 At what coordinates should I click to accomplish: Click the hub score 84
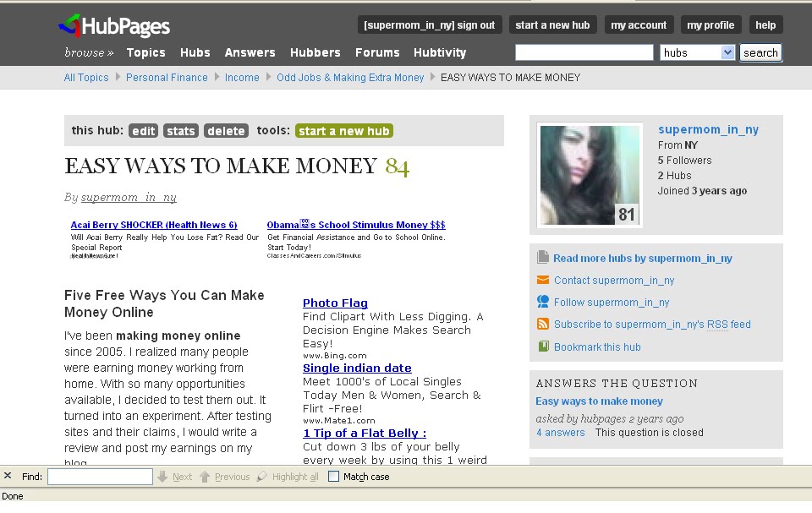pos(398,166)
